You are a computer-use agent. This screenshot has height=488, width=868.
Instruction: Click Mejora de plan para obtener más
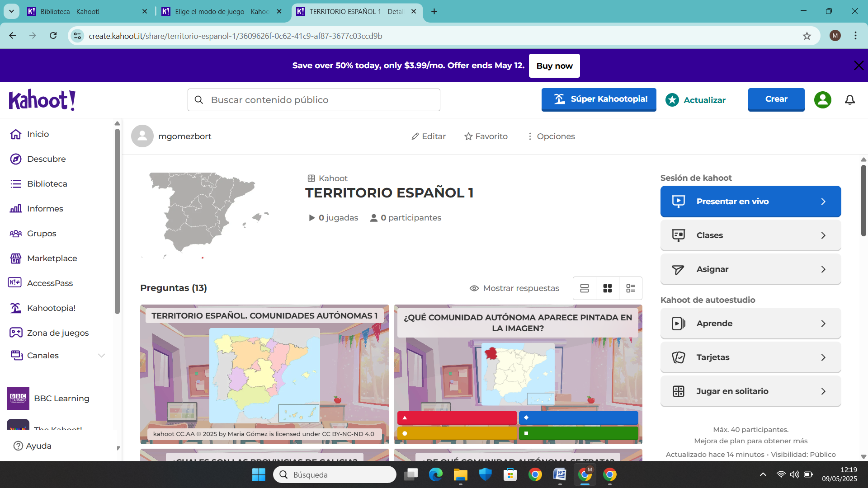tap(750, 441)
